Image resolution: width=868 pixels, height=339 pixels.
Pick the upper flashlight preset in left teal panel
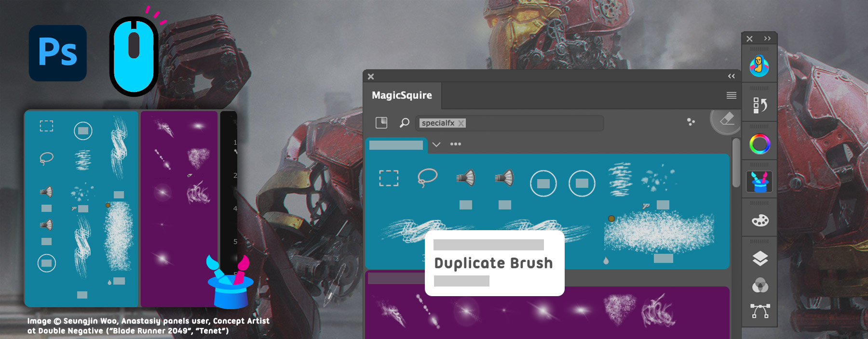coord(46,192)
